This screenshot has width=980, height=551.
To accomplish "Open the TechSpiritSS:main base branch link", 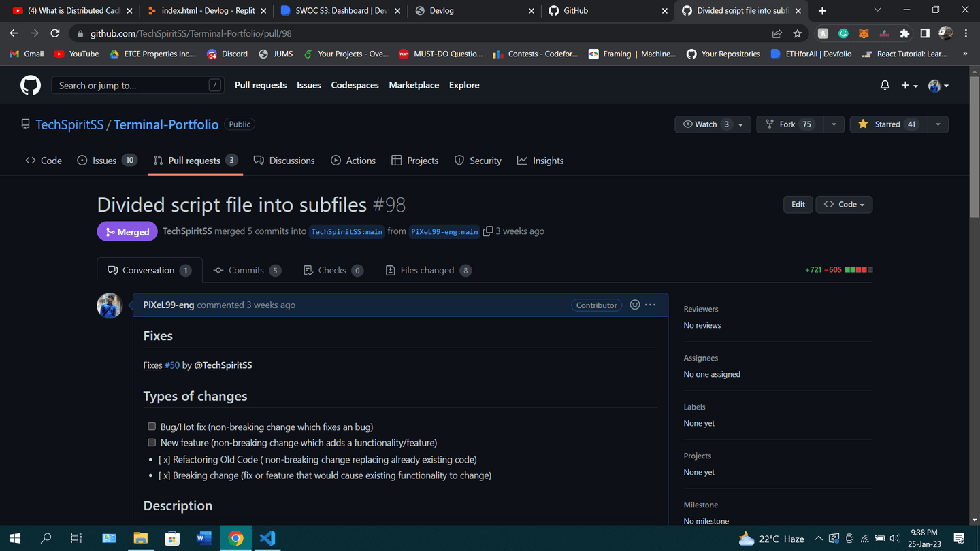I will (x=347, y=231).
